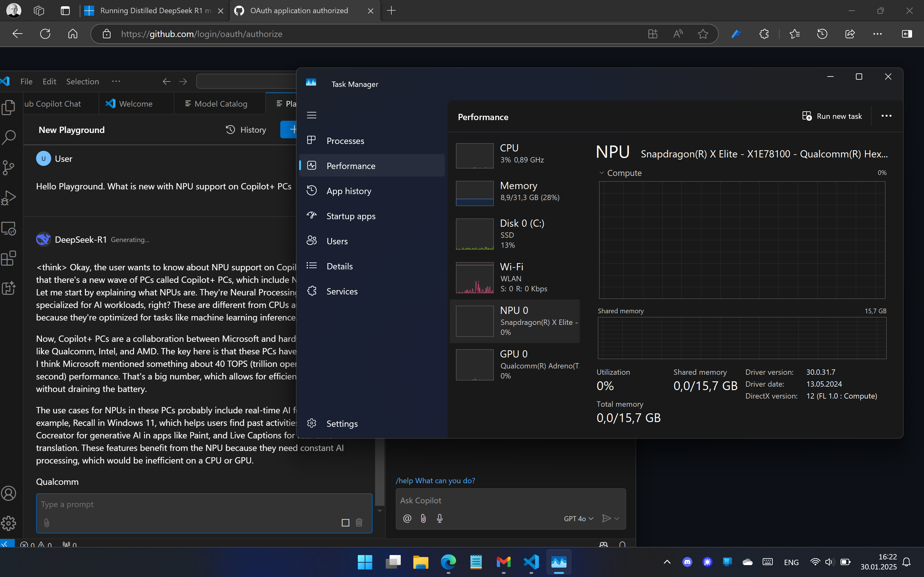Click the microphone icon in Copilot chat
Screen dimensions: 924x577
[x=439, y=518]
